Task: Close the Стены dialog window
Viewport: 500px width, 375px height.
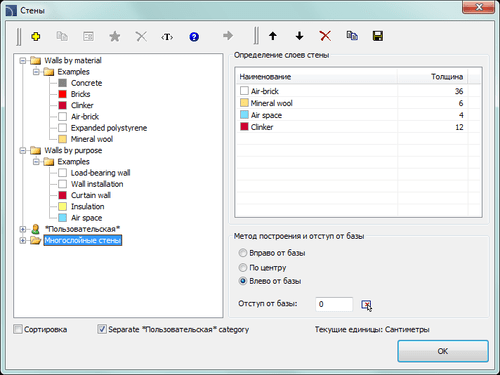Action: coord(478,7)
